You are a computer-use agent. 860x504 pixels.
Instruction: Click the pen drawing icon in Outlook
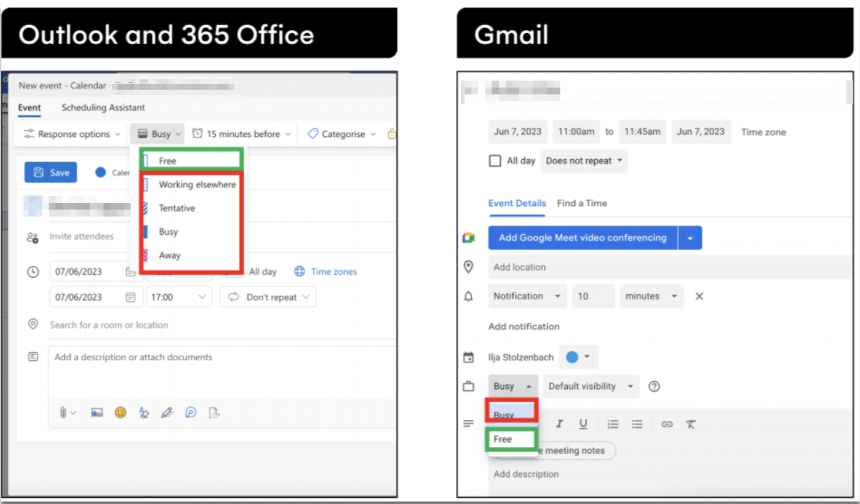(167, 412)
